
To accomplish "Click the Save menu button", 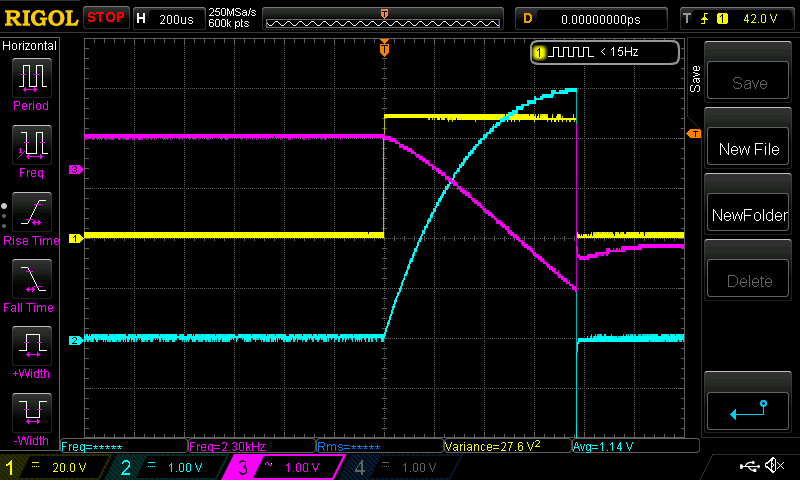I will 749,82.
